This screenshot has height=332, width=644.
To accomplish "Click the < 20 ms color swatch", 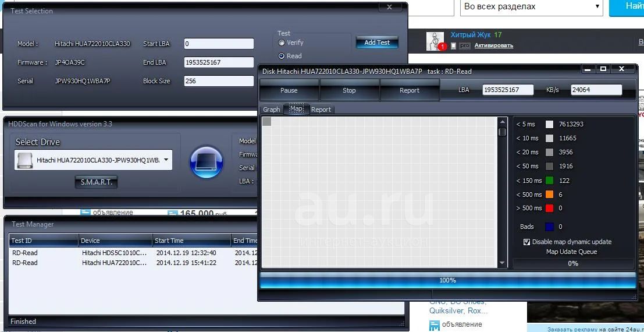I will [549, 152].
